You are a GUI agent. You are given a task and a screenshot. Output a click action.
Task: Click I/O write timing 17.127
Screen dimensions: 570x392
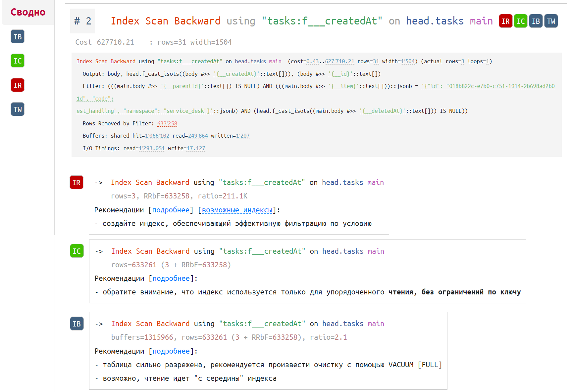point(196,148)
